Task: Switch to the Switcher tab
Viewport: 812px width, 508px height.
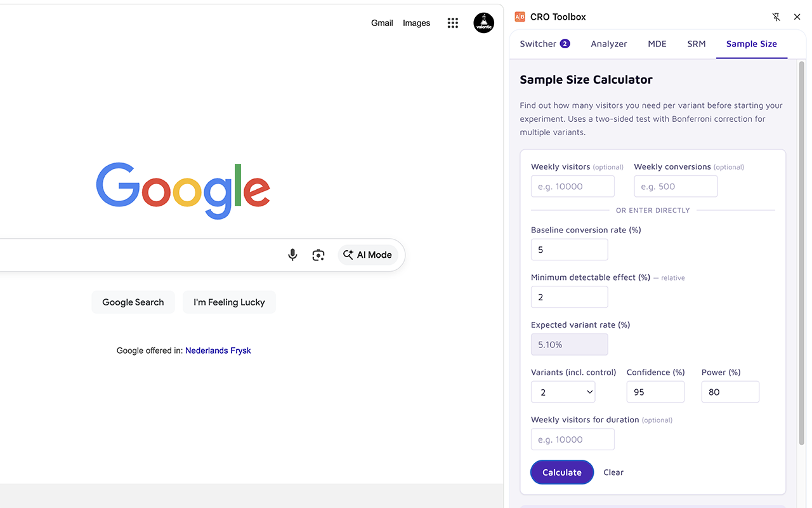Action: coord(545,44)
